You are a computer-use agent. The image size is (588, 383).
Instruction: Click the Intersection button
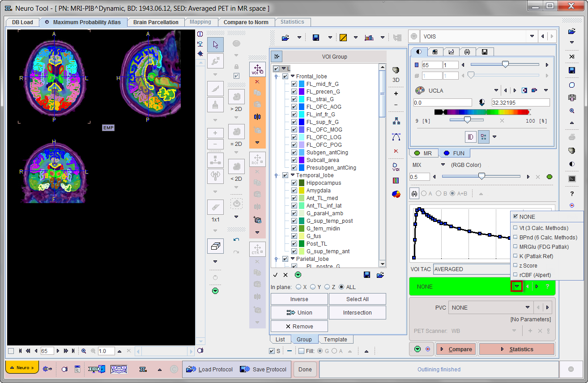coord(358,313)
